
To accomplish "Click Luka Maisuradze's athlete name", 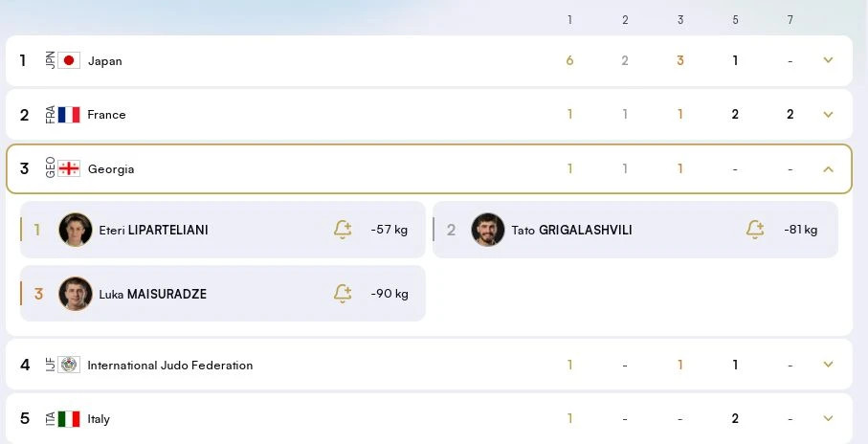I will [152, 294].
